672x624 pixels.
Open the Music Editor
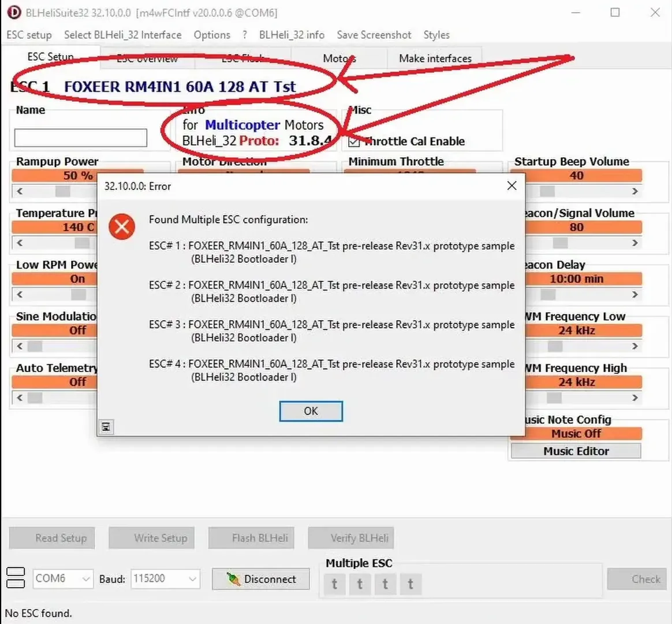[576, 451]
